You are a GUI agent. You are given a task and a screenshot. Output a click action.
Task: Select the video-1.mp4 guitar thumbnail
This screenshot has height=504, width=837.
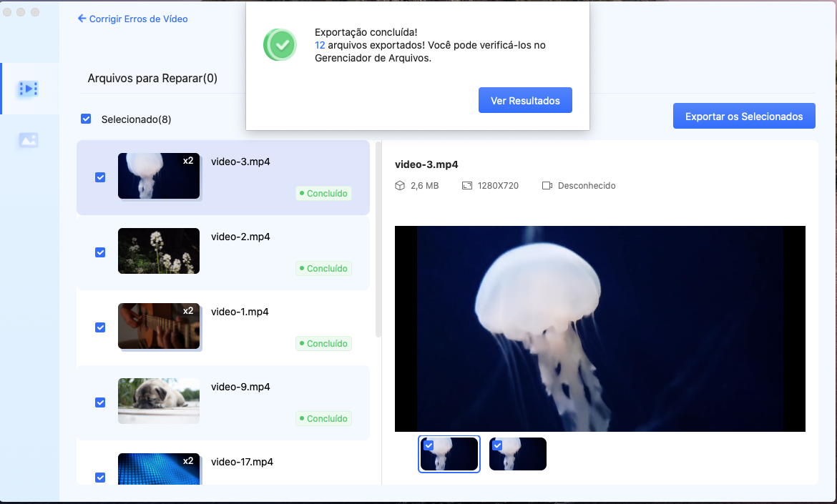(x=159, y=326)
